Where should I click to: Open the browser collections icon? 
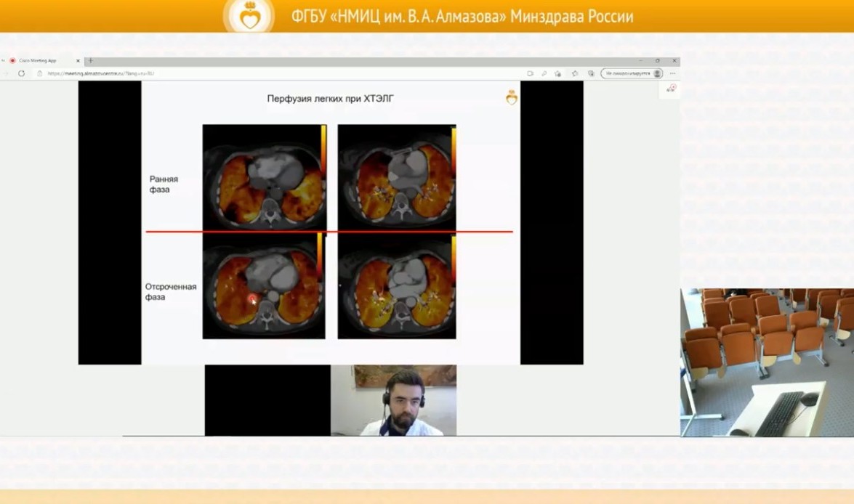590,73
